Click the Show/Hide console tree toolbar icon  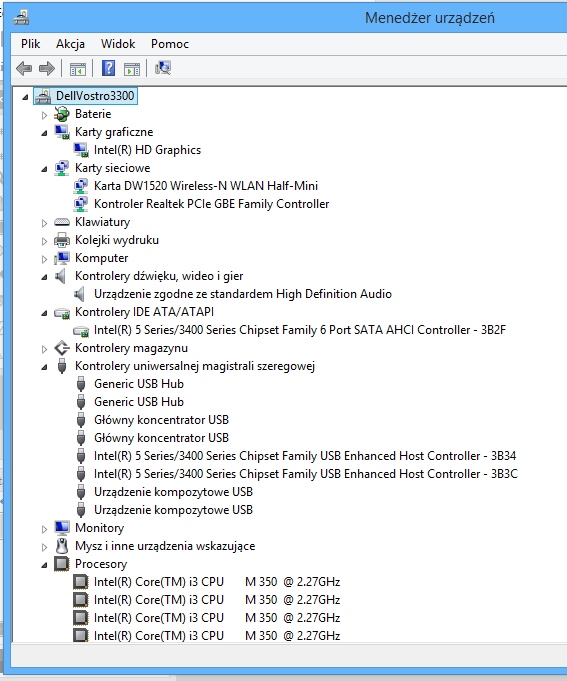[x=78, y=69]
